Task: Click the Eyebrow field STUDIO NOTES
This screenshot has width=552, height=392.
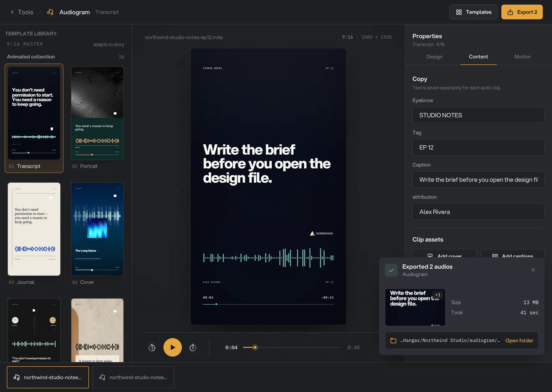Action: tap(478, 115)
